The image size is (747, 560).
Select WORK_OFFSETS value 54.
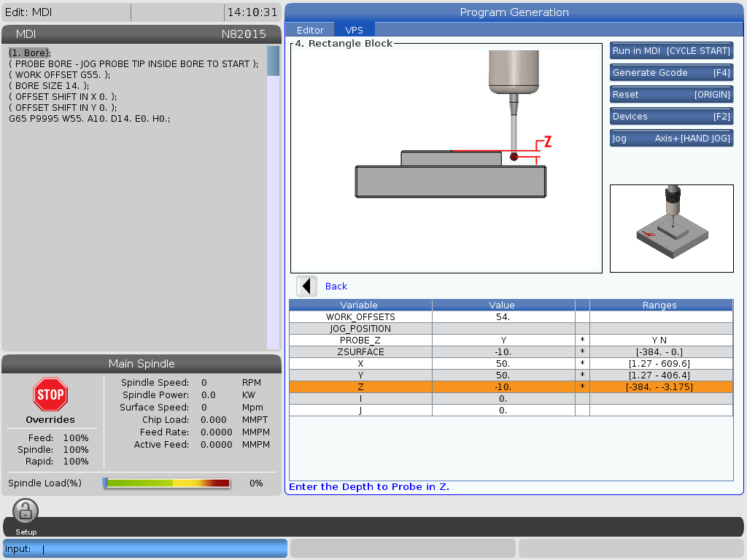503,316
